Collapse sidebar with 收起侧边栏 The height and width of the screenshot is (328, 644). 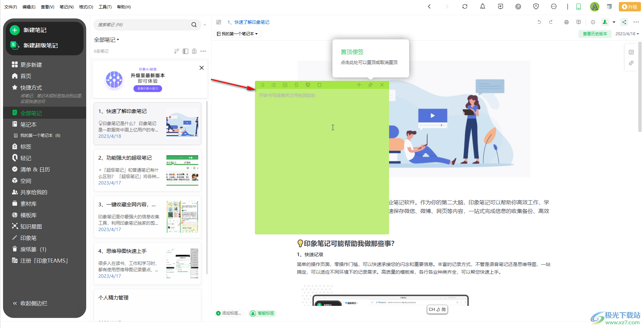tap(30, 303)
